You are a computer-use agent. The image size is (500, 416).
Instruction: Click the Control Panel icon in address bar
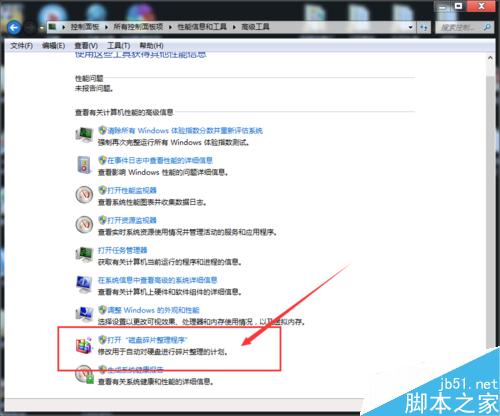point(52,27)
